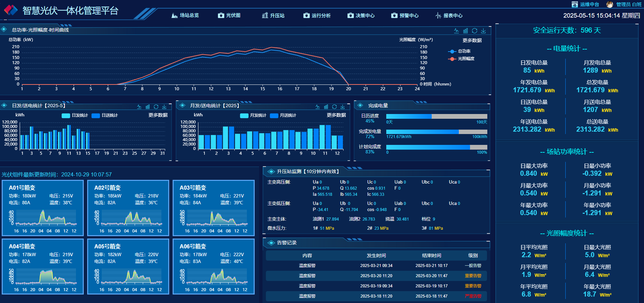Click the 日历进度 progress bar
Image resolution: width=644 pixels, height=303 pixels.
tap(436, 116)
